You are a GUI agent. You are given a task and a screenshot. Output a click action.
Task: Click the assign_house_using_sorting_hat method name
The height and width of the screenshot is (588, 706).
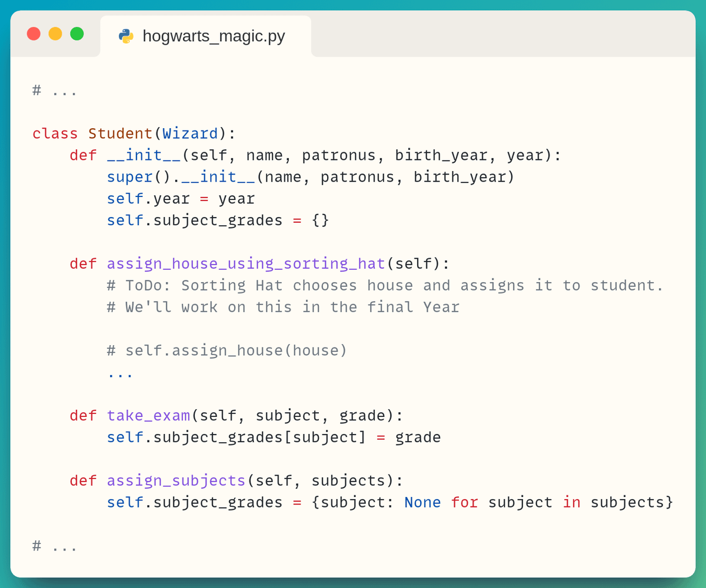(246, 263)
